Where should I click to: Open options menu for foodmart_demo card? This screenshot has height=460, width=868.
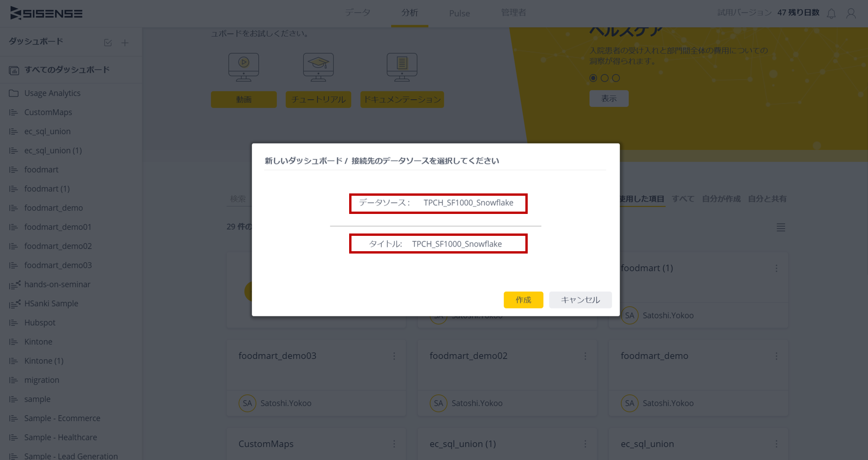777,356
